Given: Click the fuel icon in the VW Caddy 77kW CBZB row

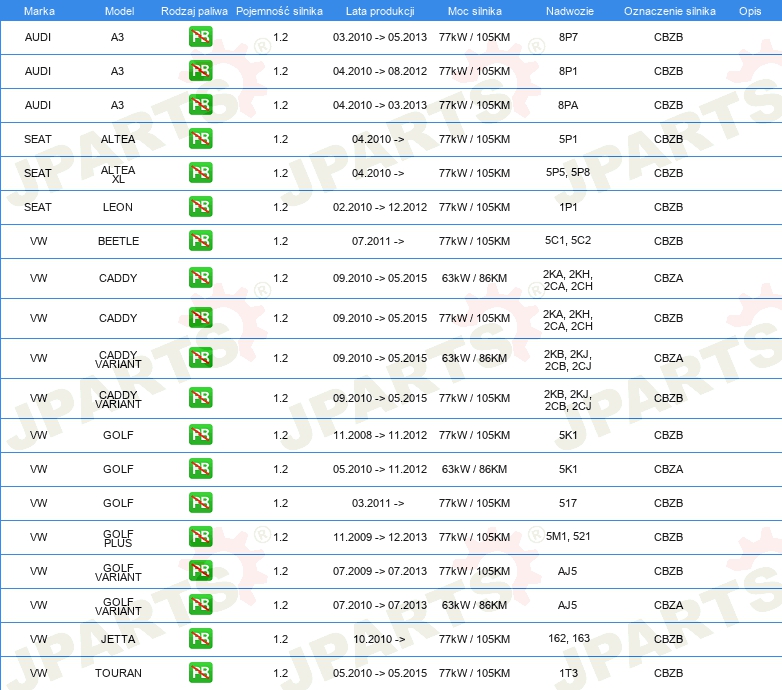Looking at the screenshot, I should click(200, 318).
